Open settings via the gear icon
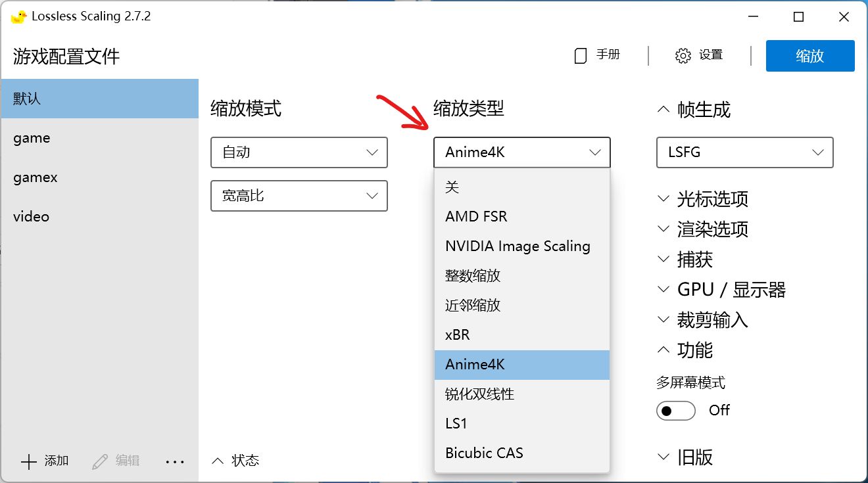868x483 pixels. pyautogui.click(x=683, y=56)
